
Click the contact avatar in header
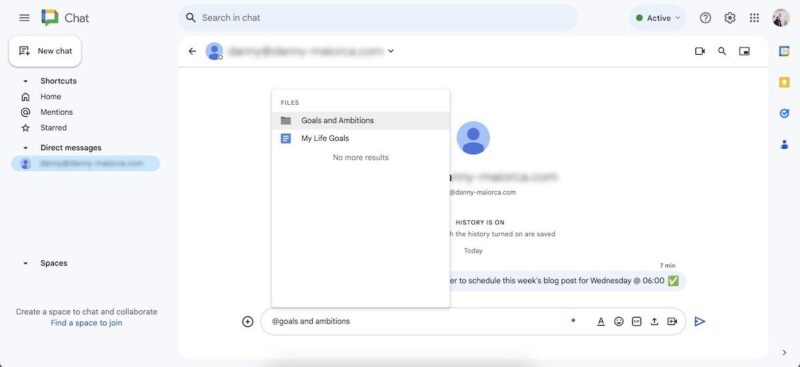pyautogui.click(x=214, y=51)
